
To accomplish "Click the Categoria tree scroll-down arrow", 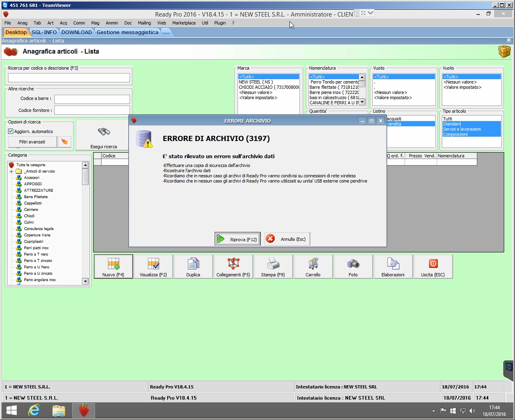I will (85, 281).
